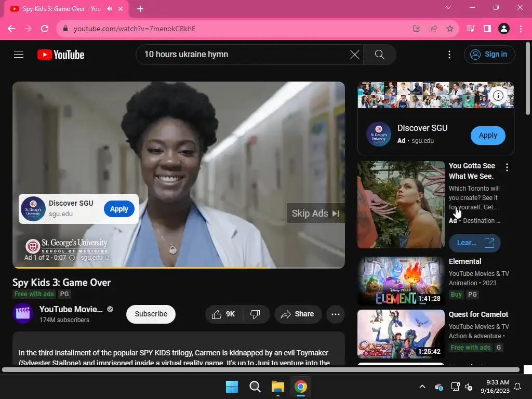
Task: Clear the search box with the X
Action: 354,54
